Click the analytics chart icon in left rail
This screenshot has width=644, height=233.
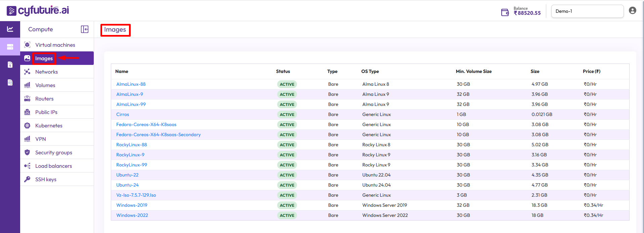click(10, 29)
